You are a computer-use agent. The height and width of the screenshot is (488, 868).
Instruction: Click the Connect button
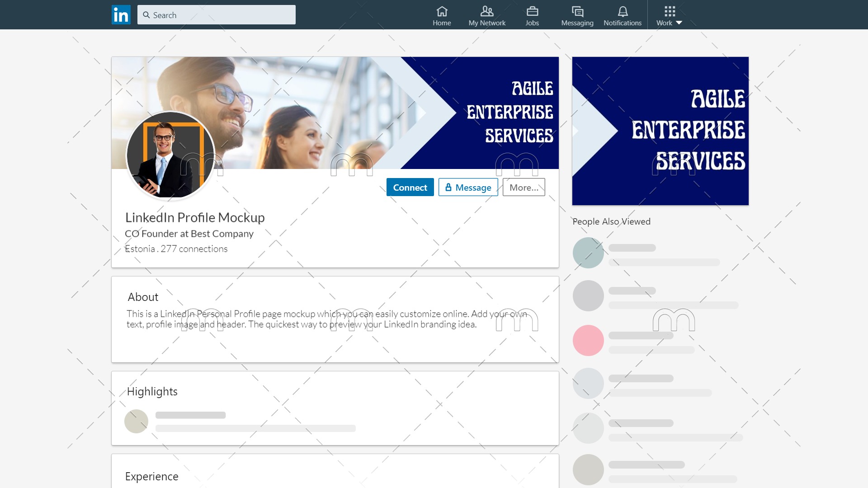tap(410, 188)
